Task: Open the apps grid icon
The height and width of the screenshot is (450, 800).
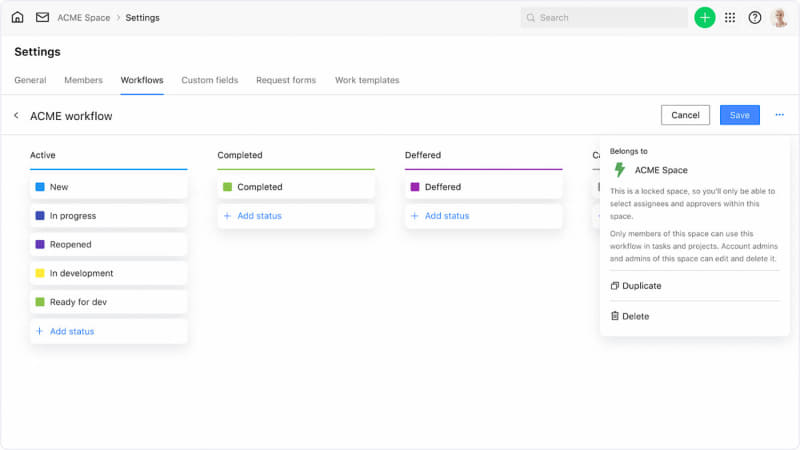Action: 730,17
